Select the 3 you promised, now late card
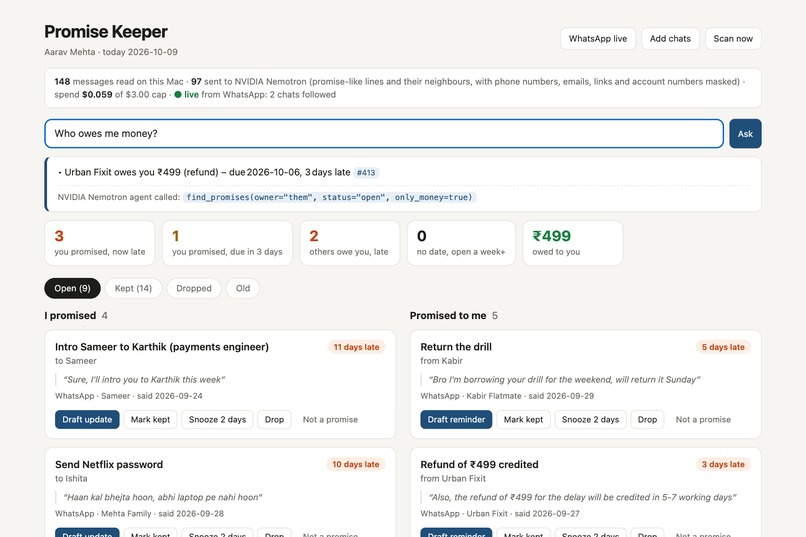Image resolution: width=806 pixels, height=537 pixels. coord(100,243)
